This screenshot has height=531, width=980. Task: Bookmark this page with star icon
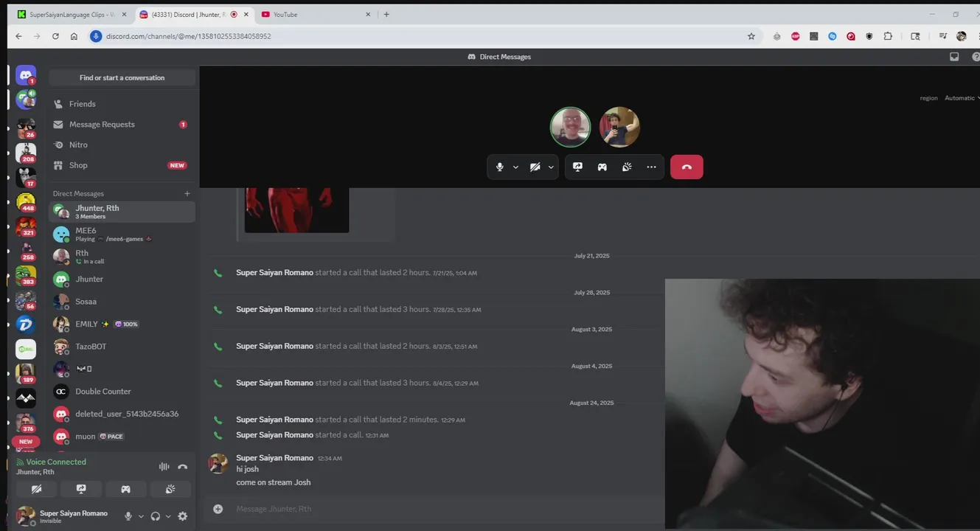coord(751,36)
